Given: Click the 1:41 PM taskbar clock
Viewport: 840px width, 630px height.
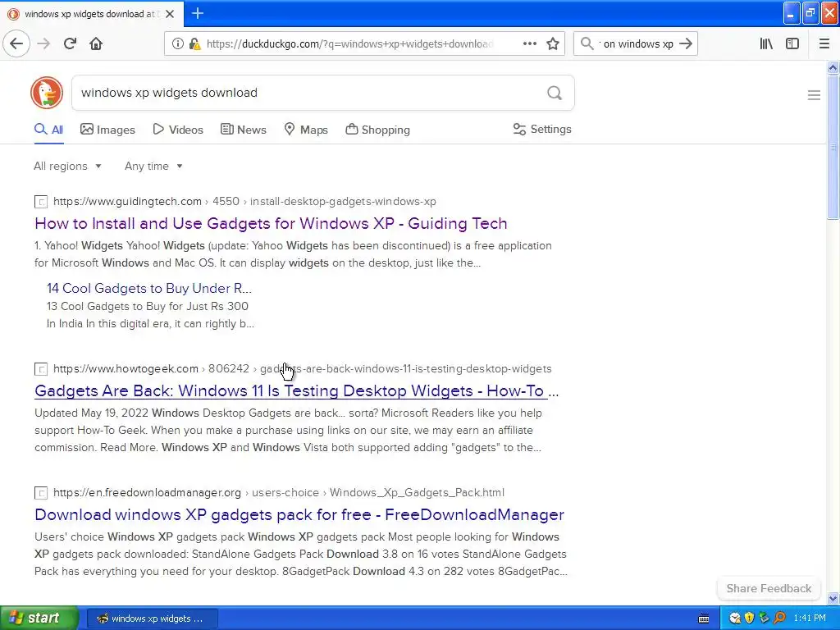Looking at the screenshot, I should (809, 619).
